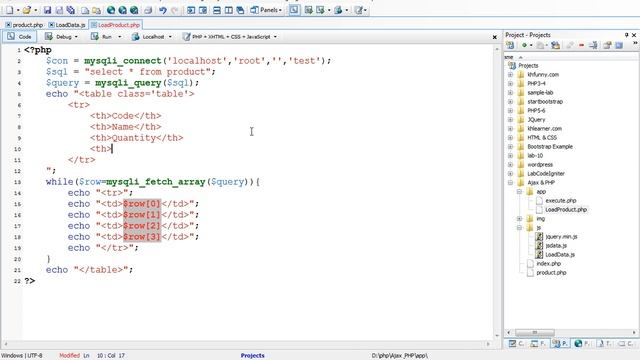
Task: Click the New document icon
Action: [9, 10]
